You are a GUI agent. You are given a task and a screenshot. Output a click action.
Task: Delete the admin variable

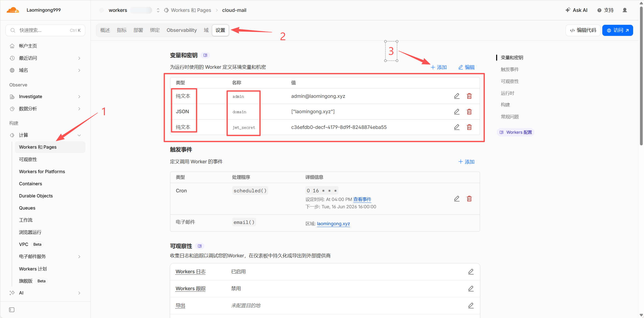[469, 96]
